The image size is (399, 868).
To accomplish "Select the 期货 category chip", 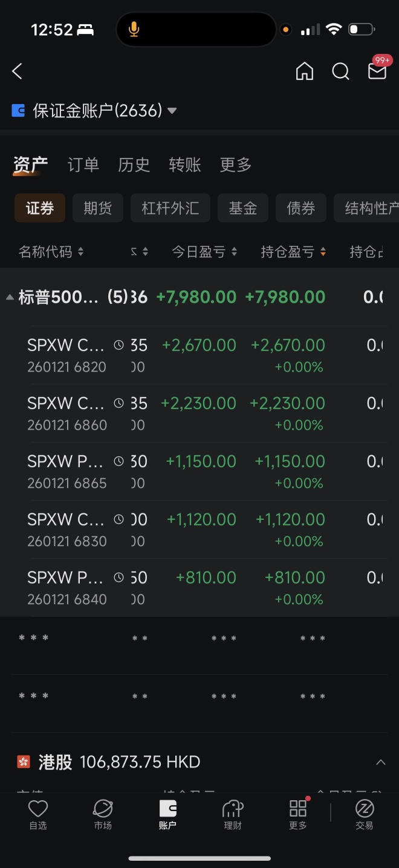I will pyautogui.click(x=98, y=208).
